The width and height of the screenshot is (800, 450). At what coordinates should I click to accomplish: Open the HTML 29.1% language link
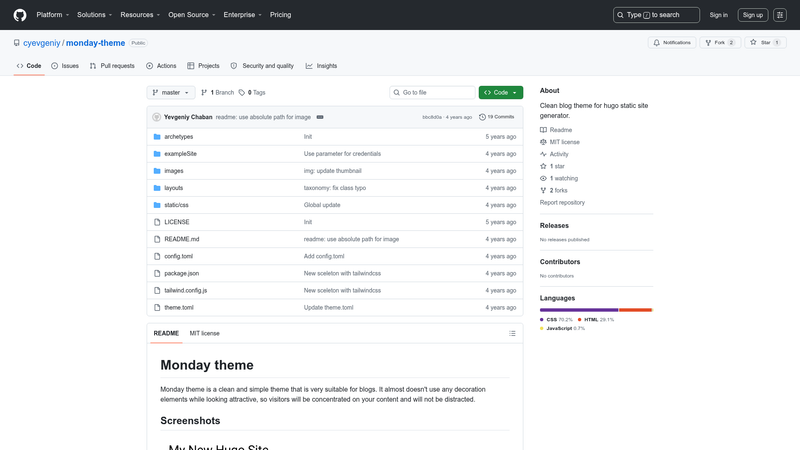(596, 320)
